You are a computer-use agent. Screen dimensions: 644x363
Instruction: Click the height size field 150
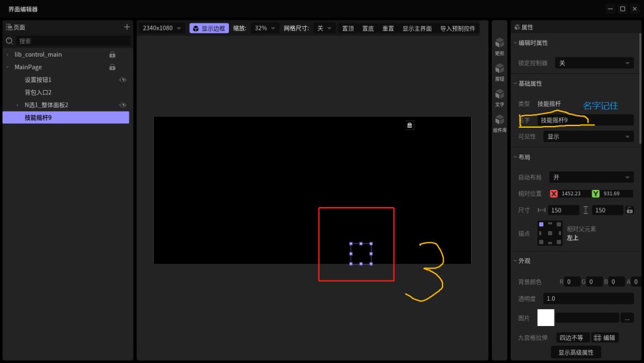click(x=608, y=210)
